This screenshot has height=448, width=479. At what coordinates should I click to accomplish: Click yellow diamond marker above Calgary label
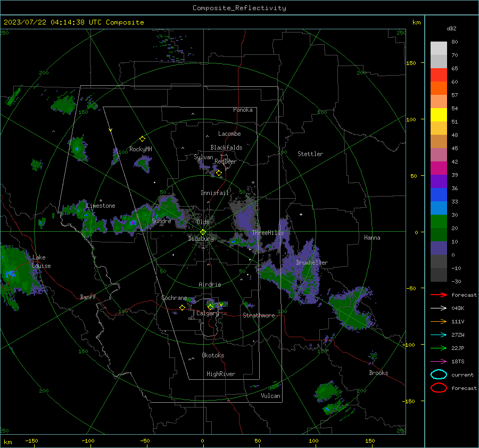(210, 306)
